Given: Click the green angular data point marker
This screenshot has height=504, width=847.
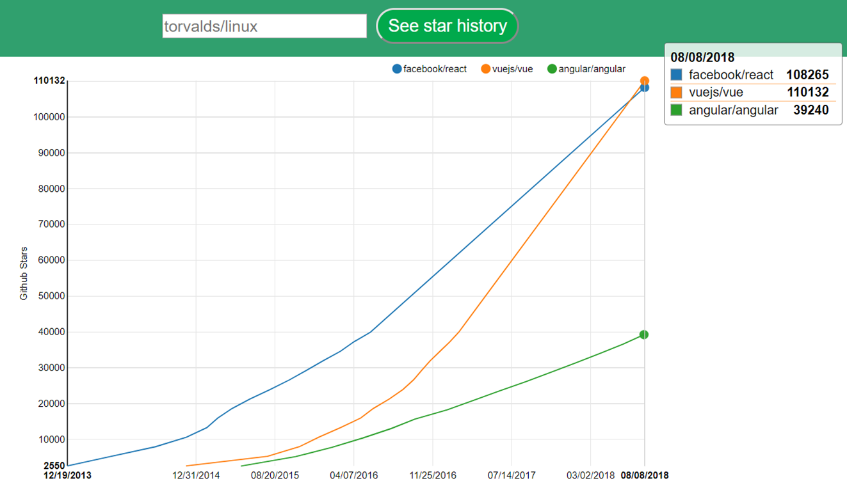Looking at the screenshot, I should point(644,335).
